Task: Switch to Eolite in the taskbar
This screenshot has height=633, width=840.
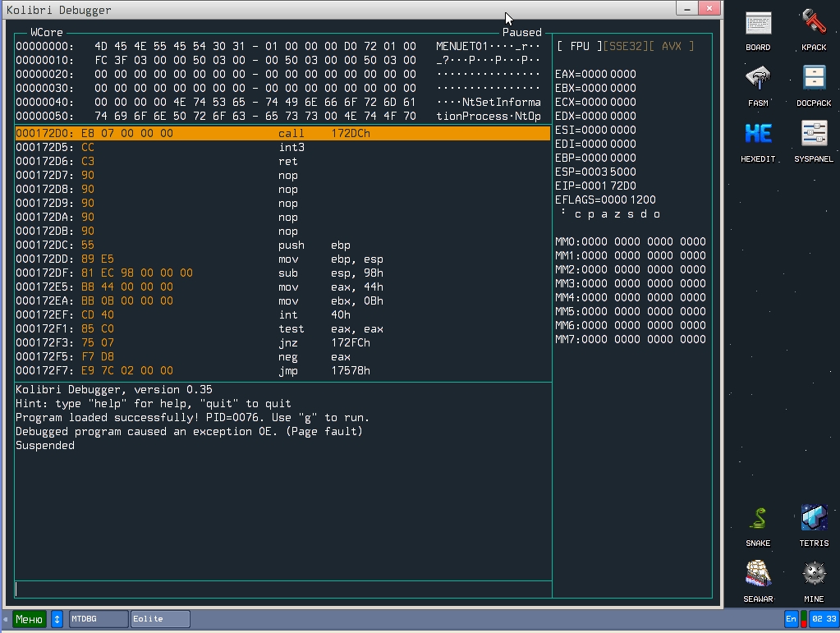Action: pos(160,619)
